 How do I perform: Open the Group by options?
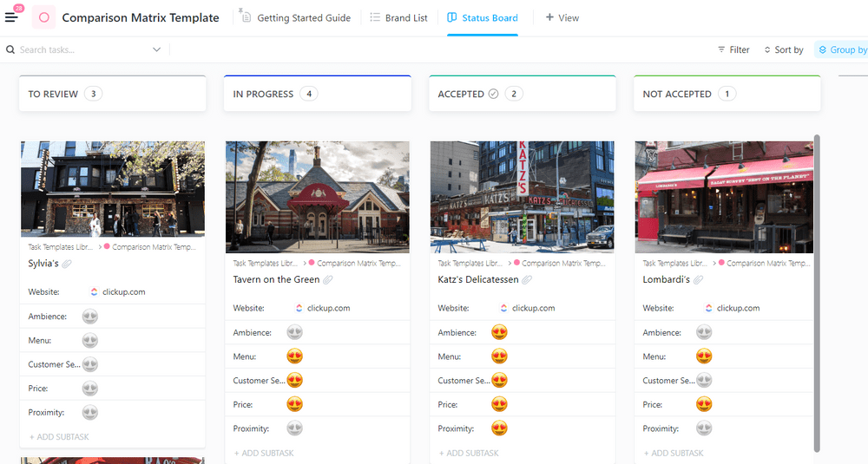842,50
